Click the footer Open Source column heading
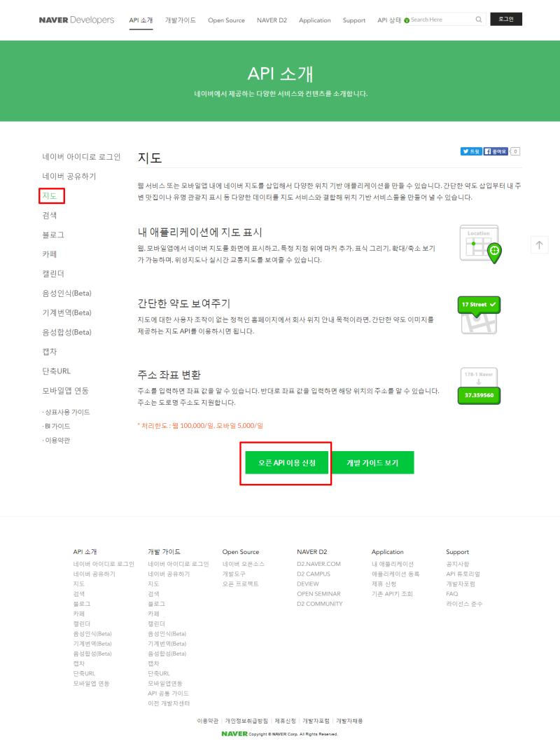The height and width of the screenshot is (753, 560). point(240,552)
